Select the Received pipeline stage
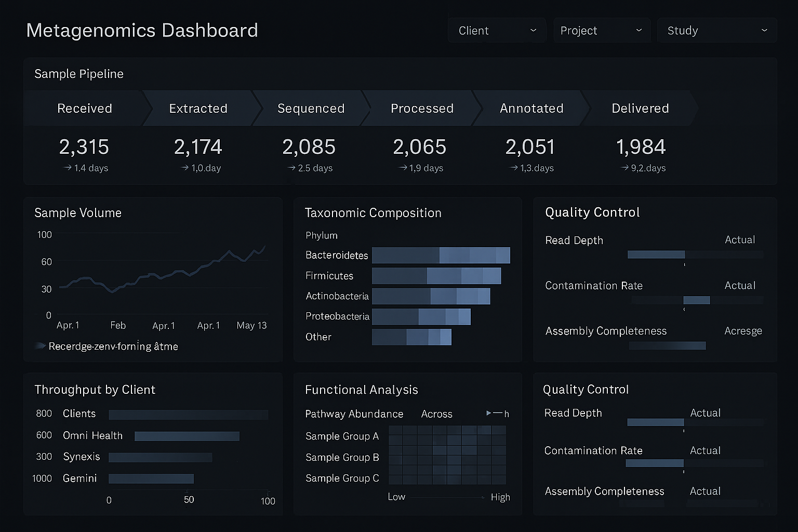 coord(84,108)
